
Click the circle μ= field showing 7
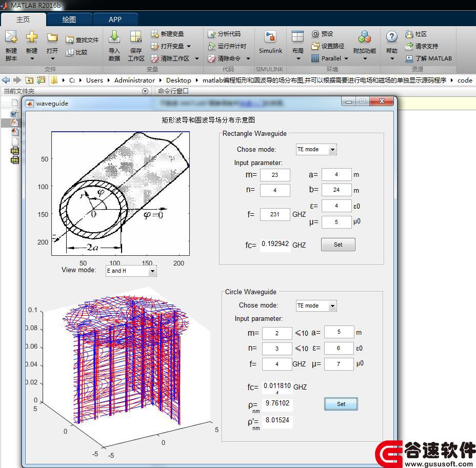[339, 364]
